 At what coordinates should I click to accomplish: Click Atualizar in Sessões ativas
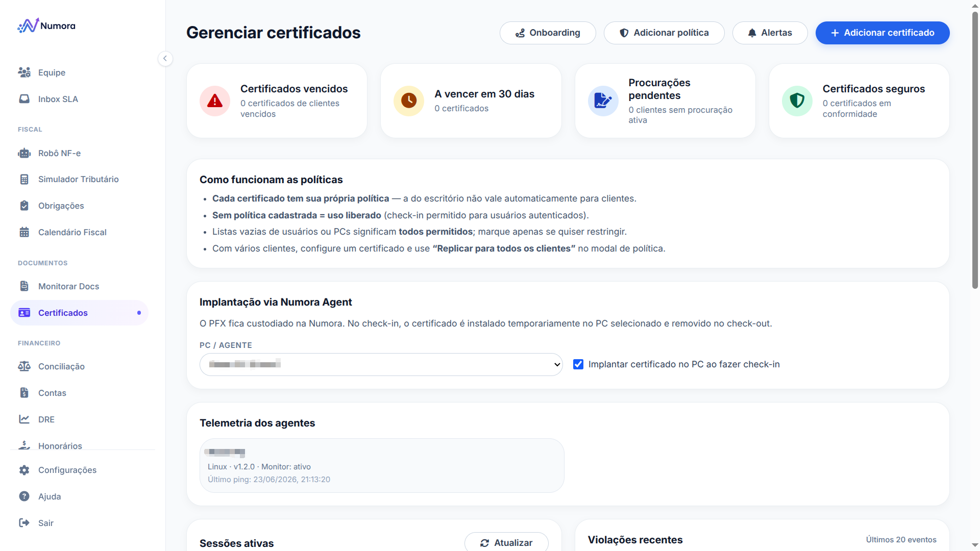(x=506, y=542)
